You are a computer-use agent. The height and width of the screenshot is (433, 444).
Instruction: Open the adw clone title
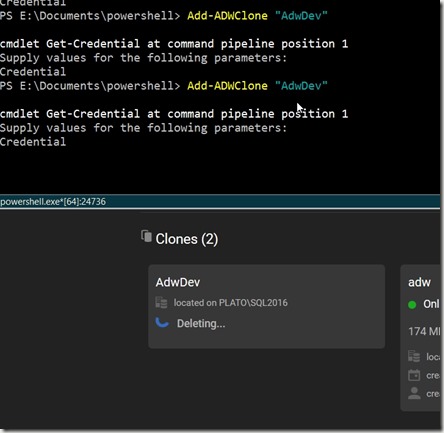tap(419, 282)
